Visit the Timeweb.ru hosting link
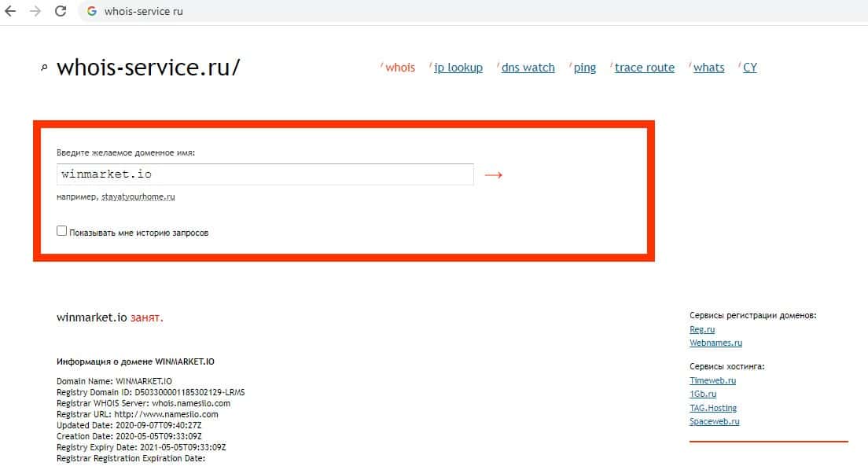 point(712,380)
